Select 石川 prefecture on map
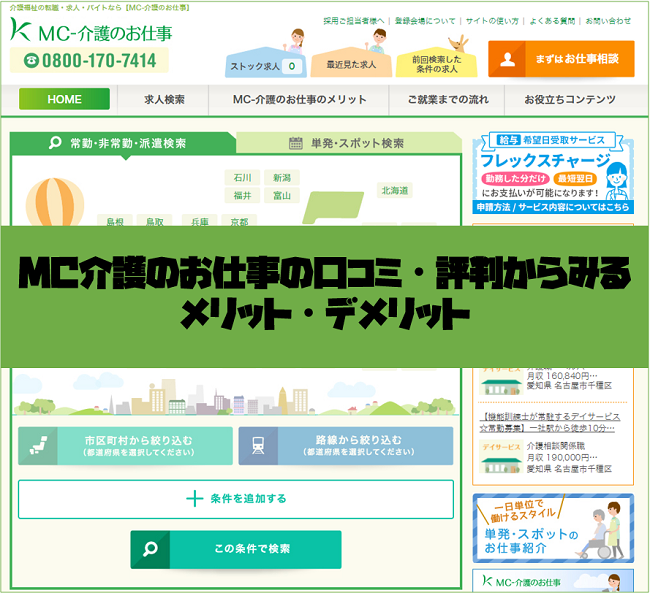The height and width of the screenshot is (593, 650). pos(242,178)
